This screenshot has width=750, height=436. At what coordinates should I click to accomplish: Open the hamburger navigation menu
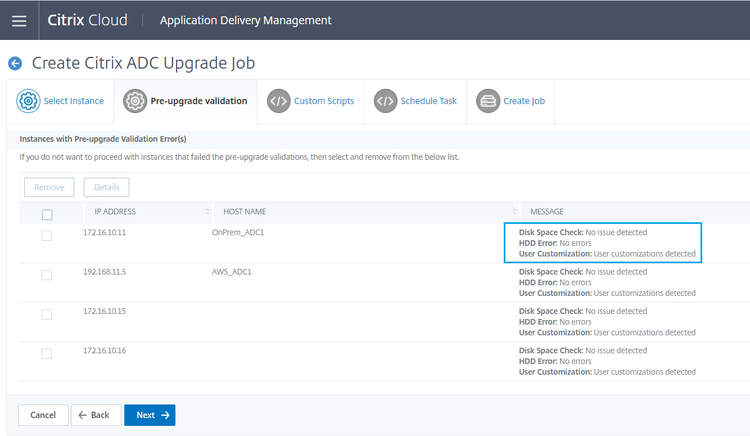tap(19, 21)
